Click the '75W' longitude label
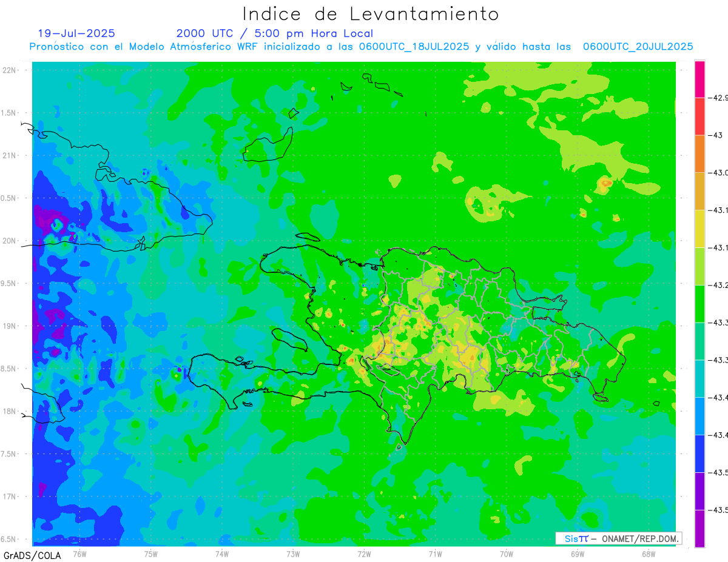Viewport: 728px width, 562px height. pos(150,554)
